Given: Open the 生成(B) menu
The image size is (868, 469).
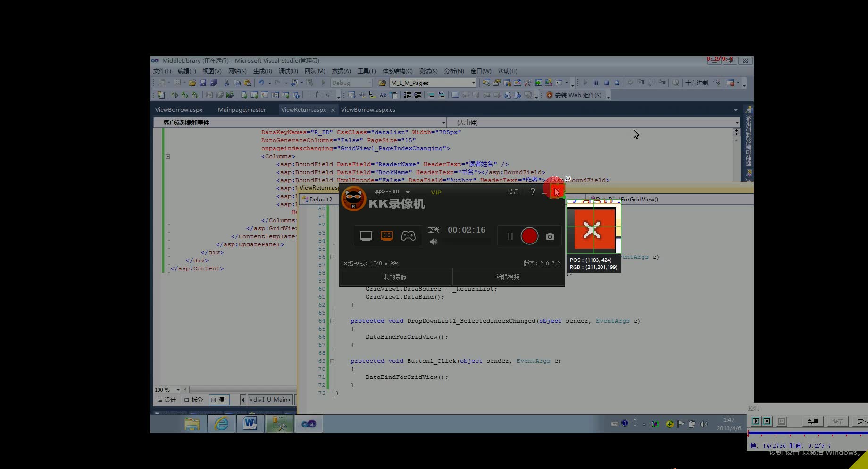Looking at the screenshot, I should tap(263, 71).
